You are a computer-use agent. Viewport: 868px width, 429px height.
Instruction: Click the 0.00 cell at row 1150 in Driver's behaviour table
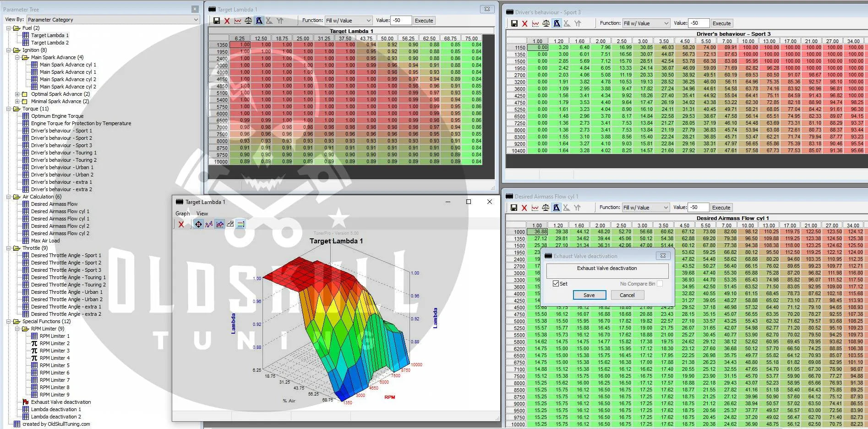point(540,47)
